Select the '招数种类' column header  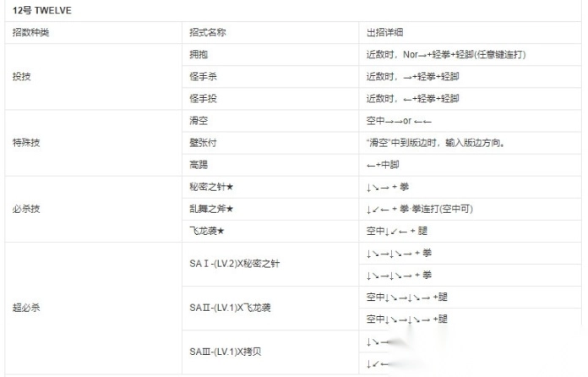(x=30, y=32)
